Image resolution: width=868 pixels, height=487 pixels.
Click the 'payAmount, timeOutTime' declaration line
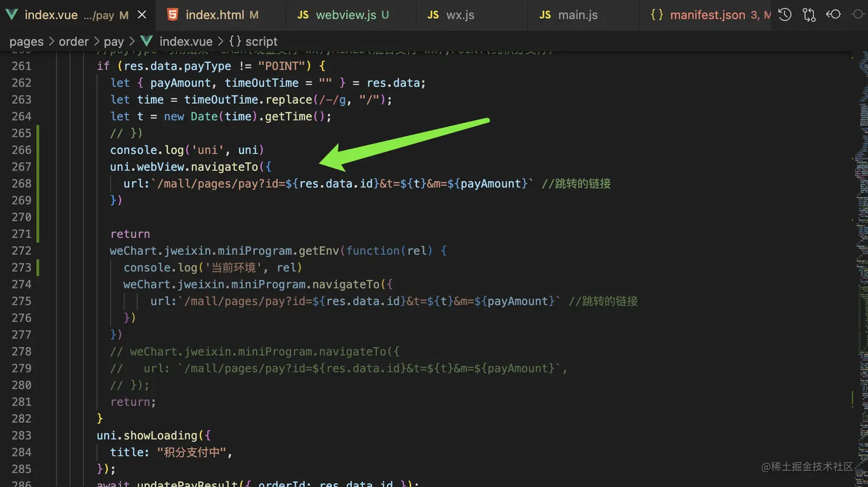coord(268,83)
